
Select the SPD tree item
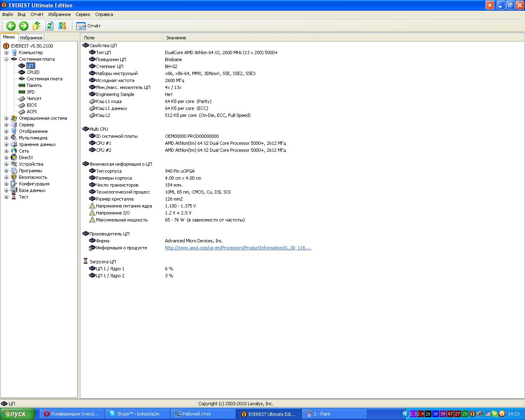coord(30,92)
